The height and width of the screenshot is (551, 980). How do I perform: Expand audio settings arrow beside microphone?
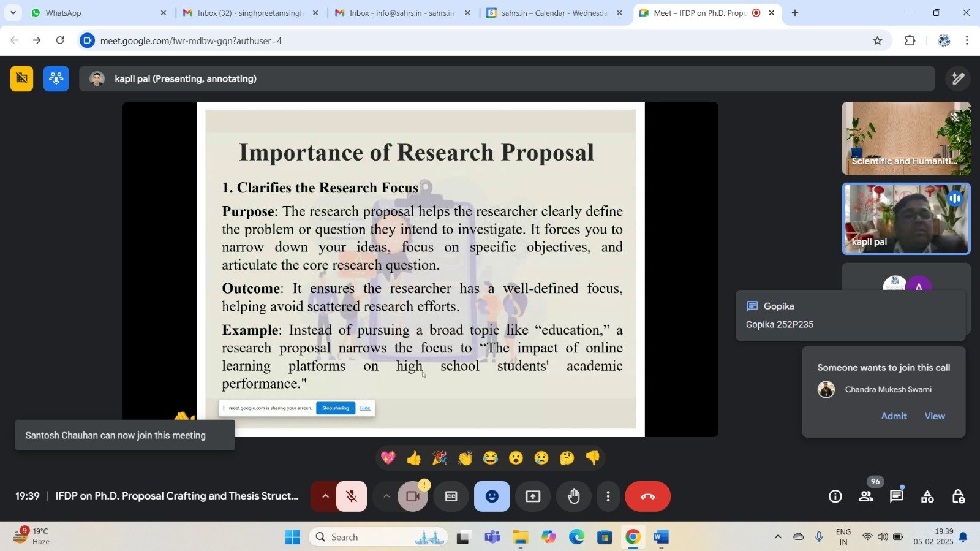[325, 496]
